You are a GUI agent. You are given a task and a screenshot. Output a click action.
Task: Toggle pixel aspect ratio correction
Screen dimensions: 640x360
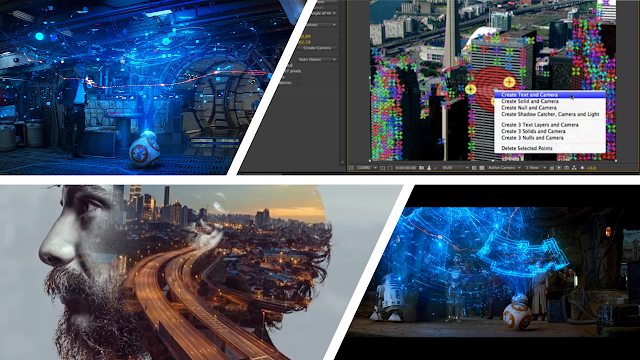[552, 168]
